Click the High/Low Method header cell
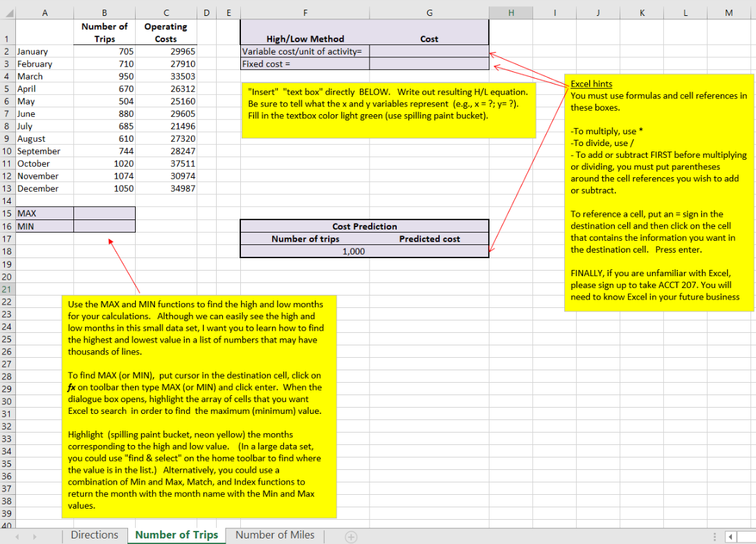 [x=305, y=33]
